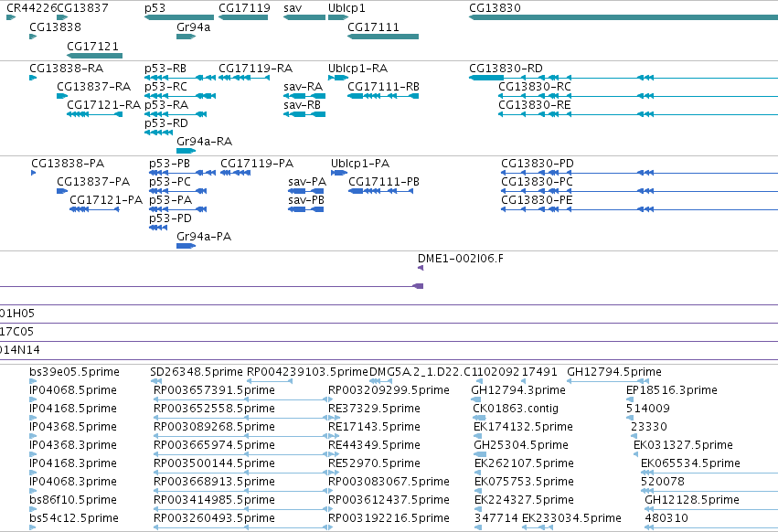This screenshot has height=532, width=778.
Task: Select CG13838-RA transcript label
Action: point(67,69)
